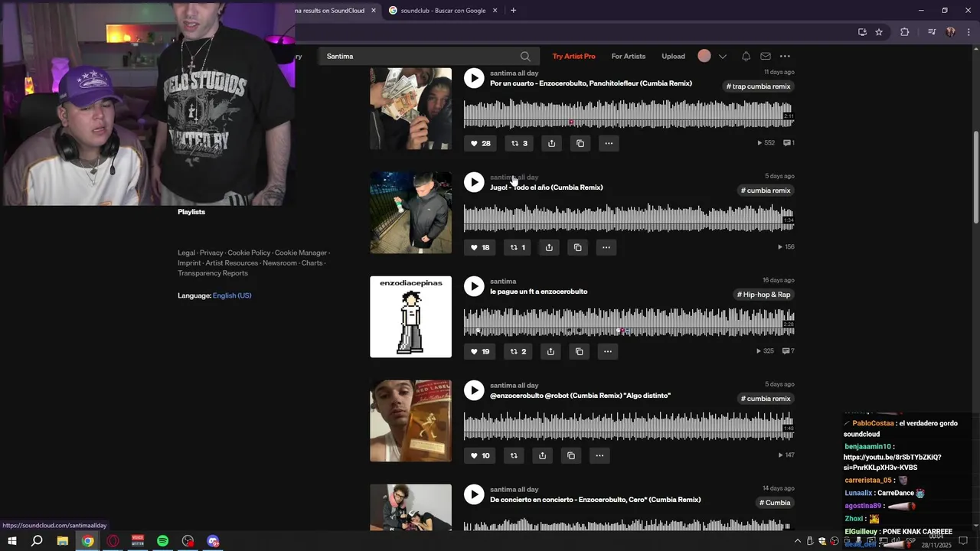Open SoundCloud messages envelope
The height and width of the screenshot is (551, 980).
click(x=766, y=56)
